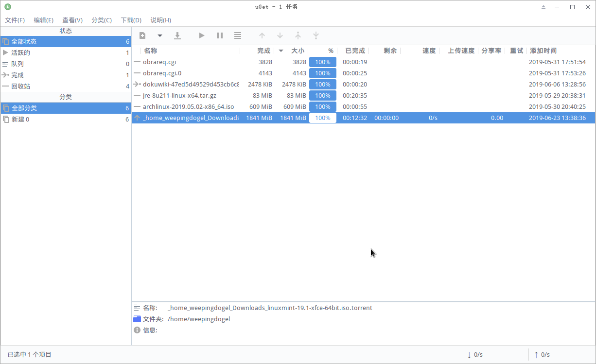Toggle the sort arrow on 完成 column
596x364 pixels.
pyautogui.click(x=280, y=51)
